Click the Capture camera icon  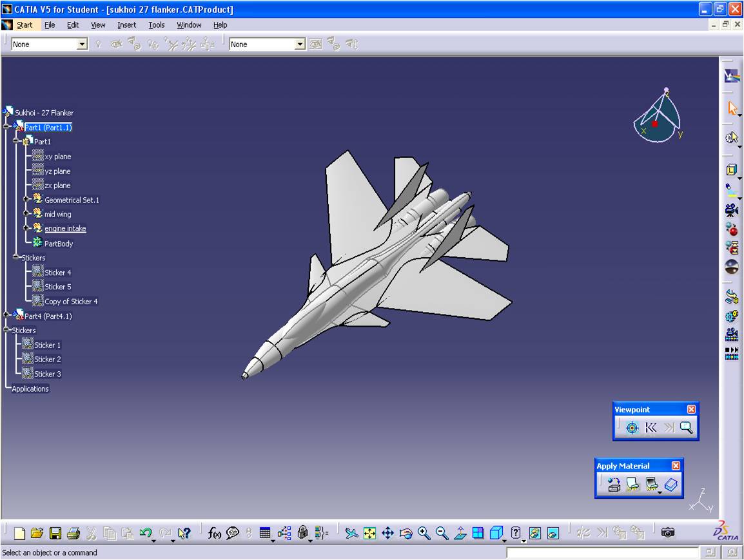click(668, 532)
